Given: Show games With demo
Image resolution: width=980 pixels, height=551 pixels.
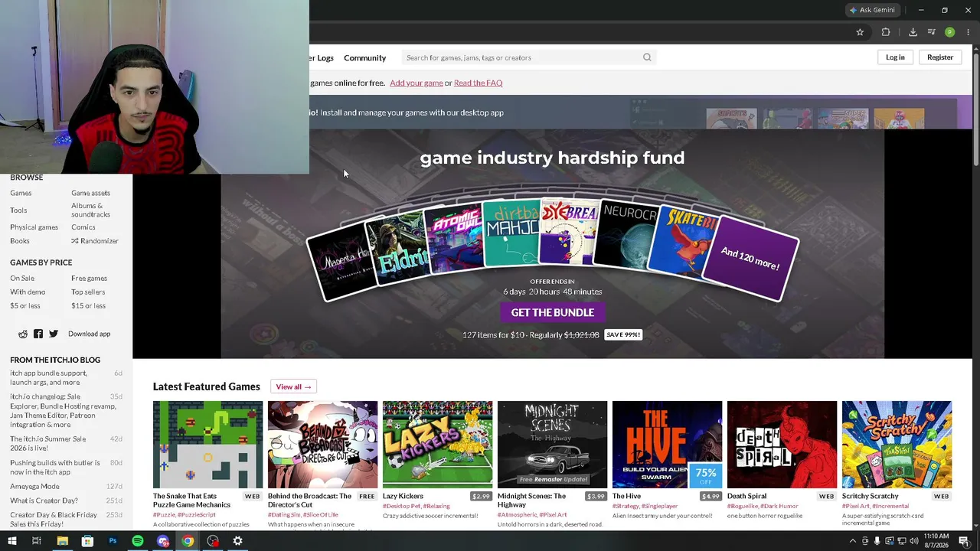Looking at the screenshot, I should tap(28, 292).
